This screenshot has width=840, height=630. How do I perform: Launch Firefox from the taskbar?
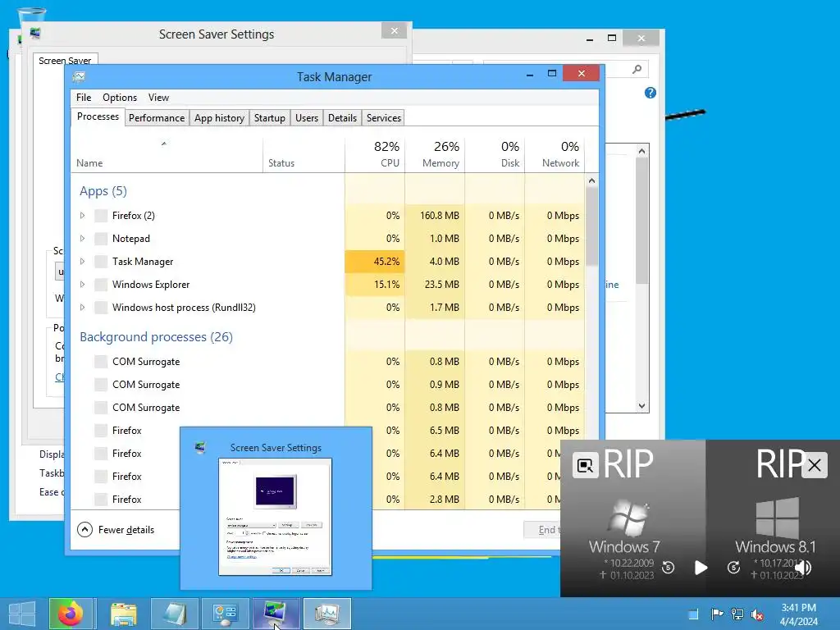[x=71, y=614]
